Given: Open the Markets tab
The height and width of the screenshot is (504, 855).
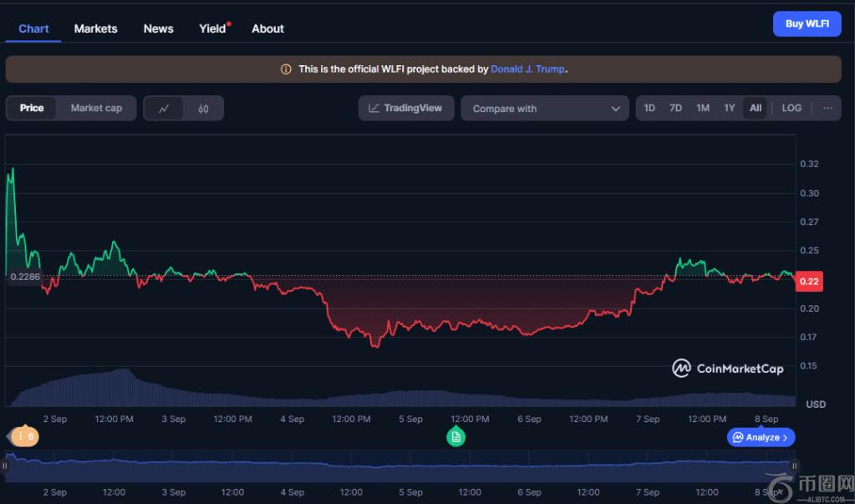Looking at the screenshot, I should point(95,28).
